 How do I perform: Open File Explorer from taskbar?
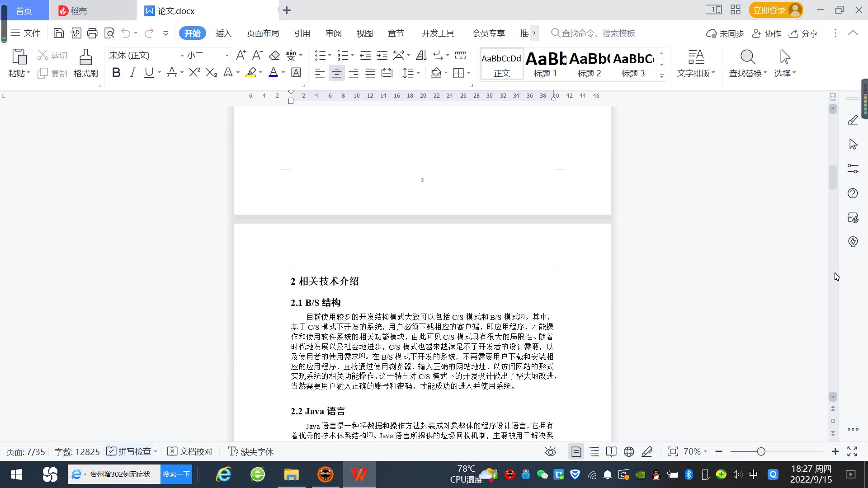[x=292, y=474]
